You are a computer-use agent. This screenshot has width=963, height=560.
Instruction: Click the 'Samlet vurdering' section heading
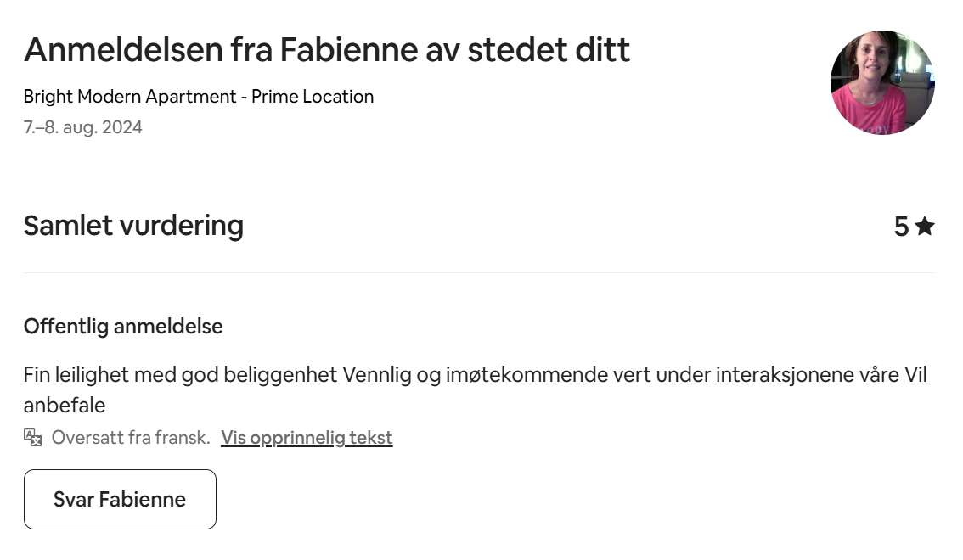pyautogui.click(x=133, y=226)
